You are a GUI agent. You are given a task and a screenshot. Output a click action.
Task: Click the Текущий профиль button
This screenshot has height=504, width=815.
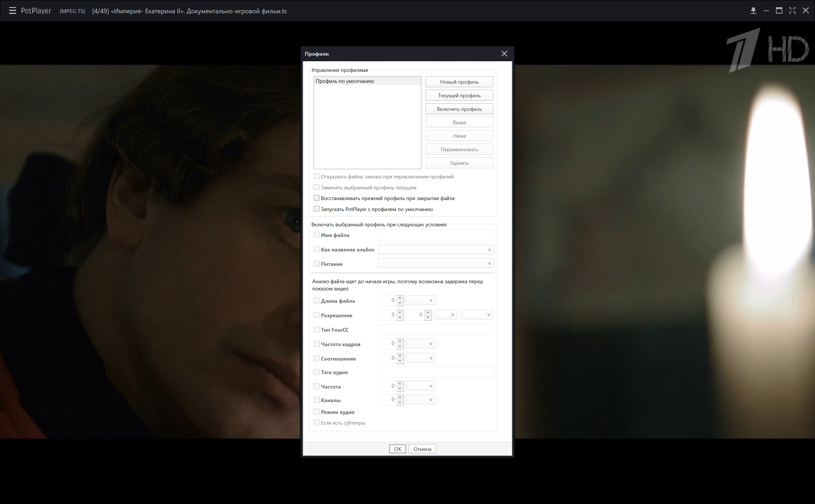click(x=459, y=95)
